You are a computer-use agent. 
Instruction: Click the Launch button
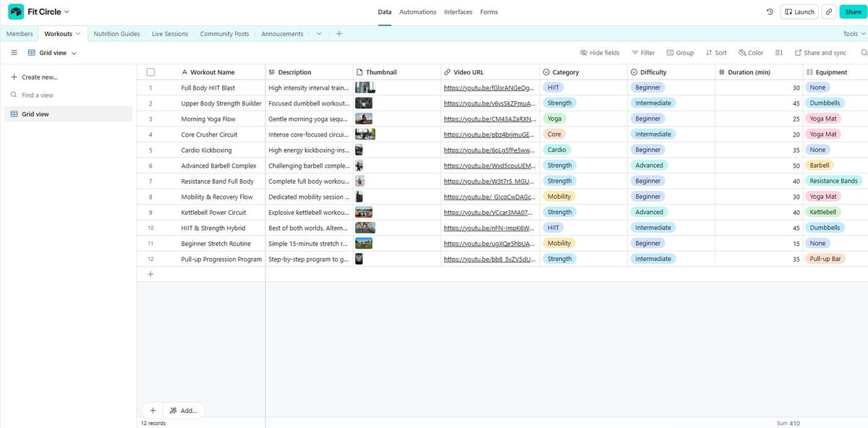pos(799,12)
